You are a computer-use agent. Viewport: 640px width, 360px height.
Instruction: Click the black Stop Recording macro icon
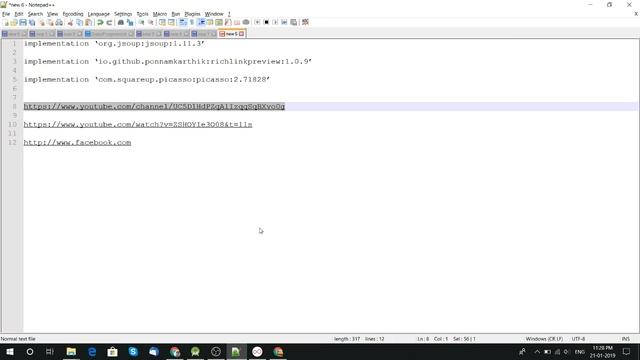tap(266, 22)
